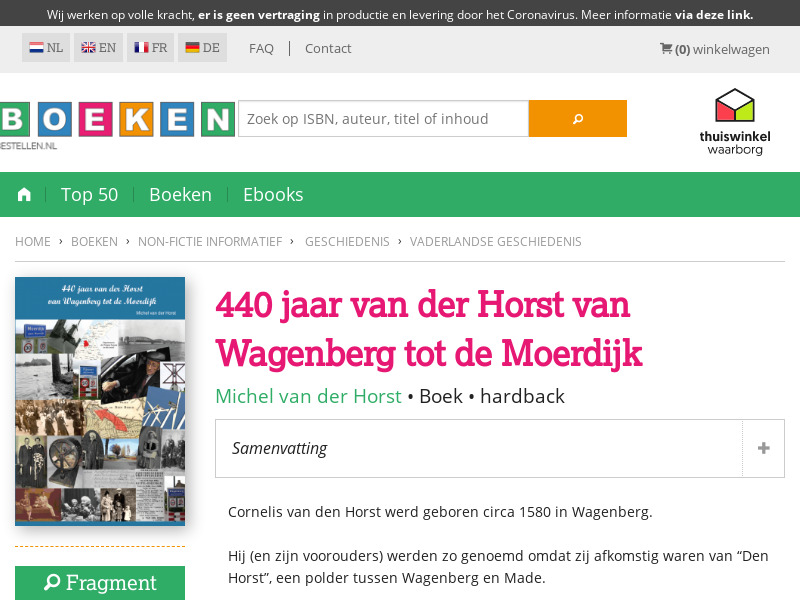Screen dimensions: 800x600
Task: Select the German DE language flag
Action: click(x=202, y=47)
